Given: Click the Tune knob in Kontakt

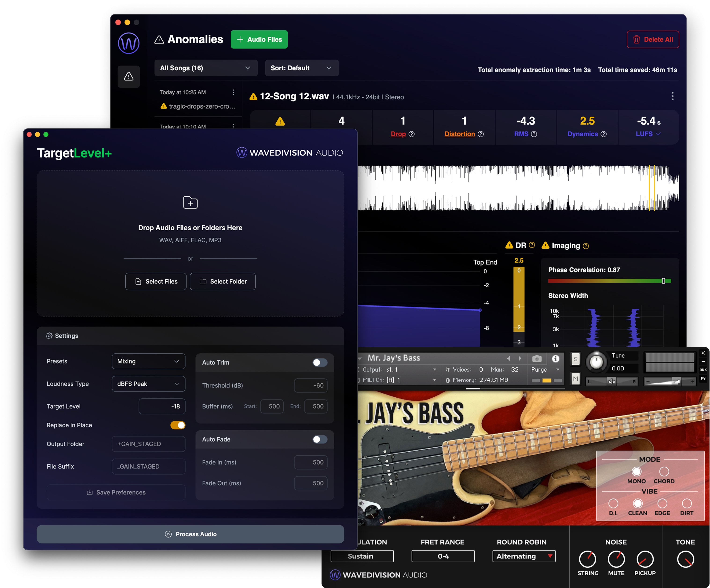Looking at the screenshot, I should (596, 362).
